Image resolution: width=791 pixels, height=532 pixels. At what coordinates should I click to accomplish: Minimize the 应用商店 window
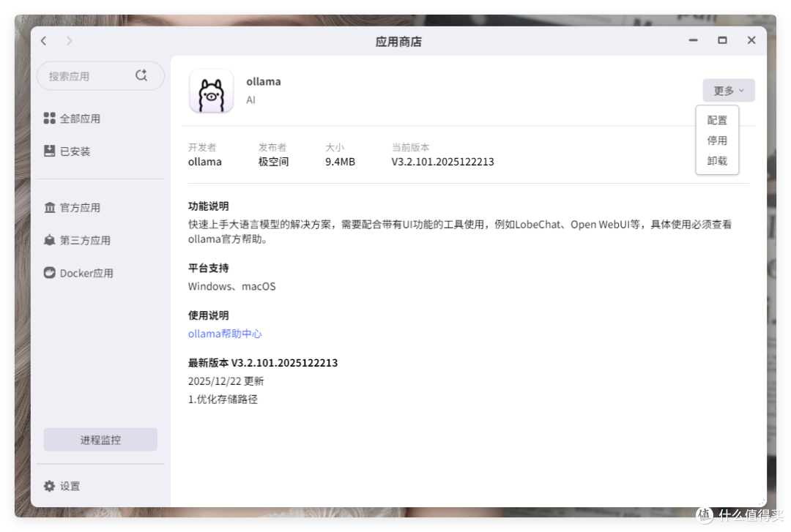pyautogui.click(x=693, y=40)
